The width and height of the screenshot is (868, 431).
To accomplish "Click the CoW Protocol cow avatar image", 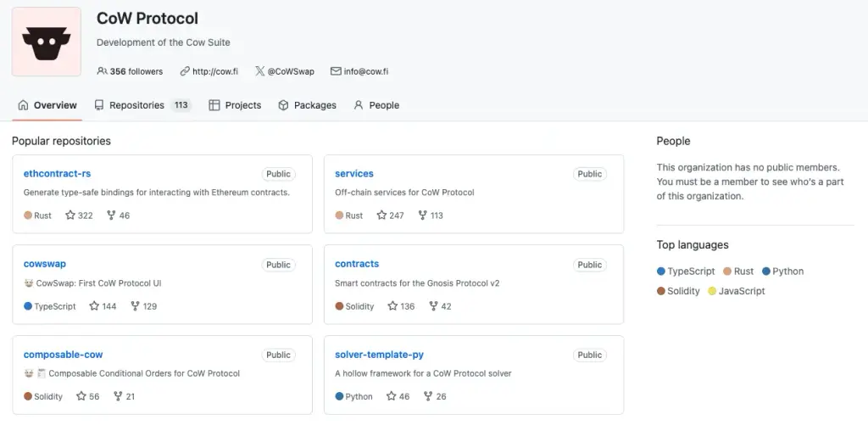I will tap(47, 42).
